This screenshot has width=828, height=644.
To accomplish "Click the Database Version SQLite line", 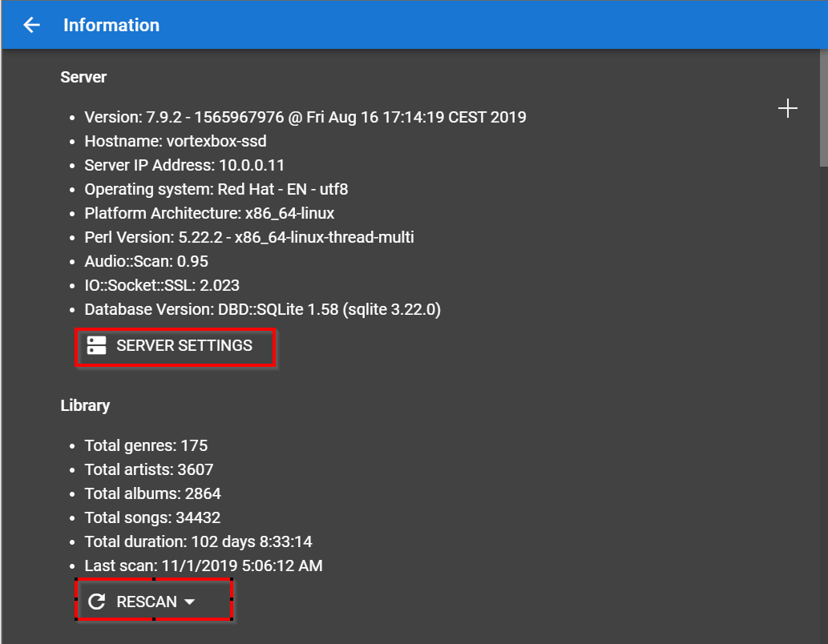I will click(262, 309).
